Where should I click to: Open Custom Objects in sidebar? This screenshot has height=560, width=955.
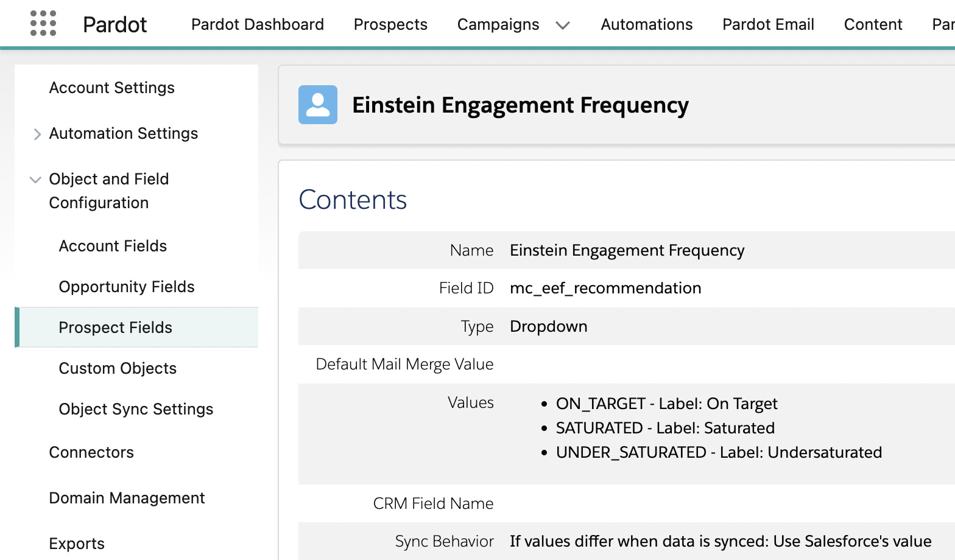pos(118,368)
